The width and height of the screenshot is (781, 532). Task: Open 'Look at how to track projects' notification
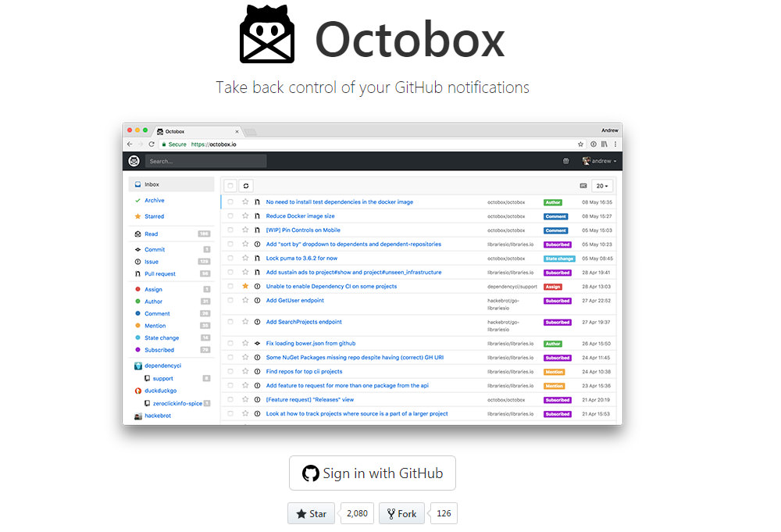[357, 413]
